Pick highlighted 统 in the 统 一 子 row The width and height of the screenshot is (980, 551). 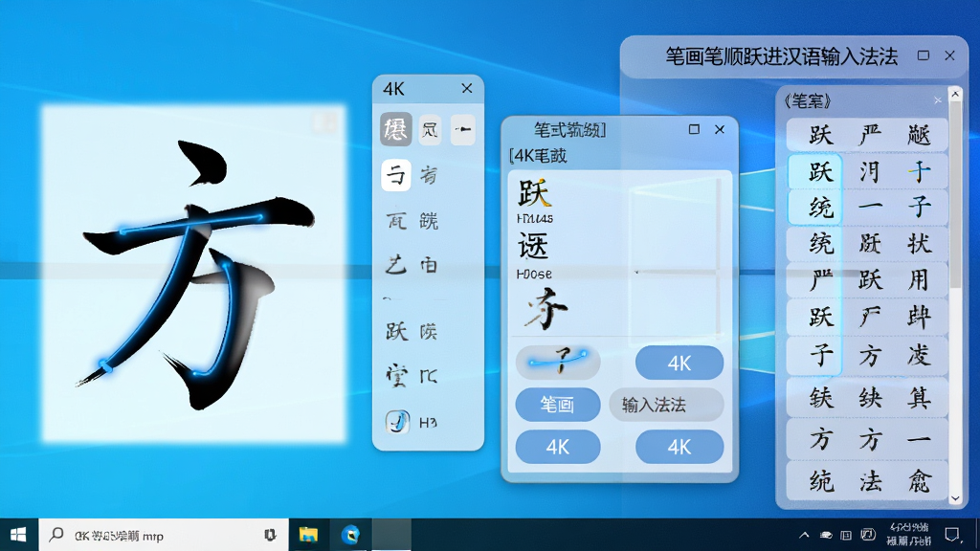pyautogui.click(x=814, y=208)
